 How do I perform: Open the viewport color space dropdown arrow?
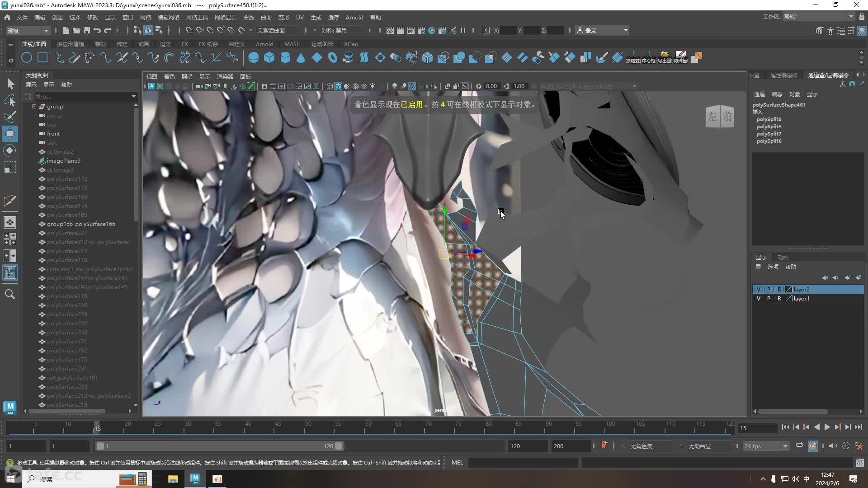(634, 86)
